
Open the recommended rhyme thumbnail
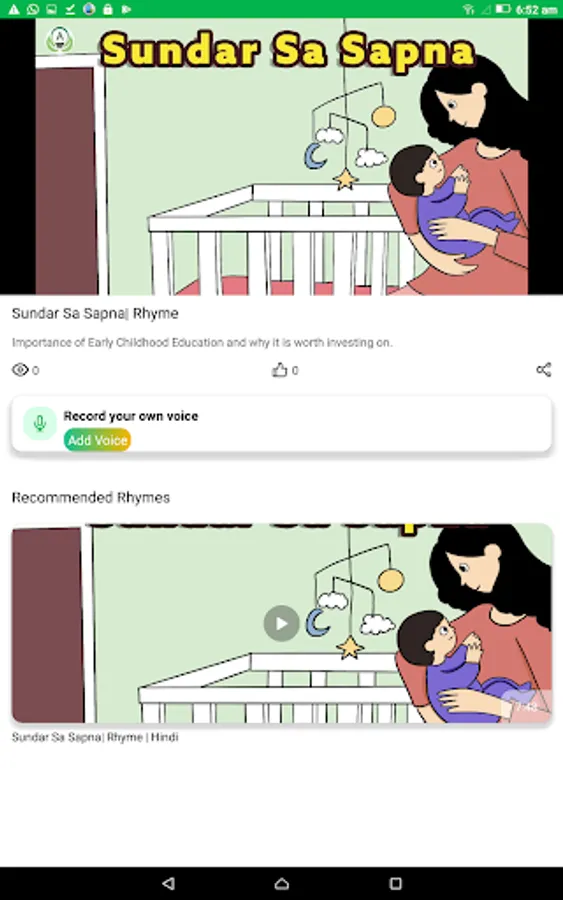[281, 623]
